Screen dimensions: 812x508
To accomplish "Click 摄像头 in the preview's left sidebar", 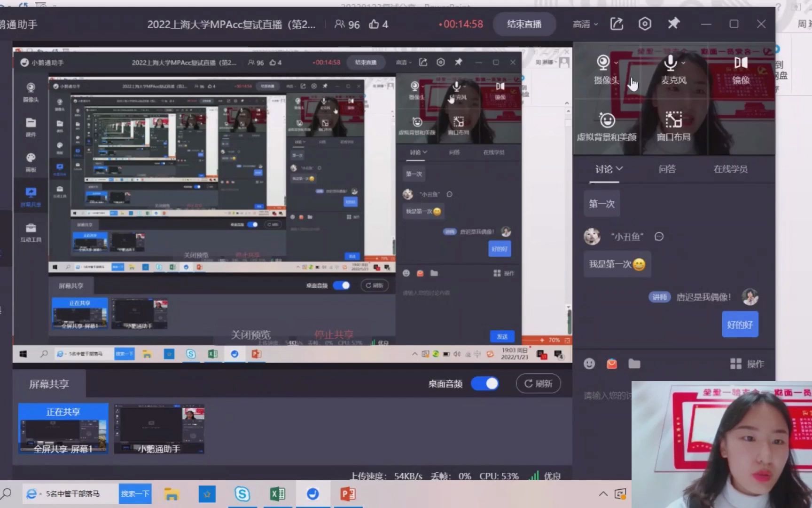I will 31,92.
